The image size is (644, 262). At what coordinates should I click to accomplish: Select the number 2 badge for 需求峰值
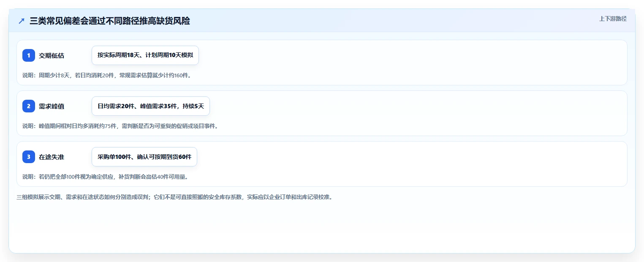tap(29, 106)
